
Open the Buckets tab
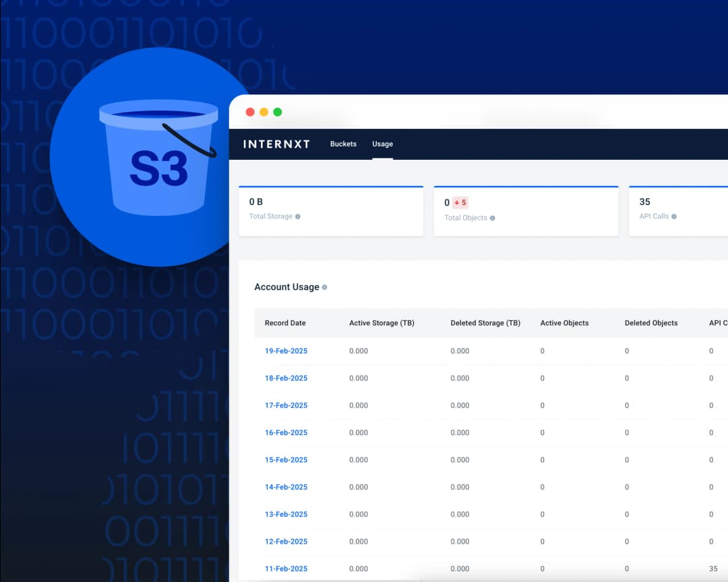coord(343,144)
